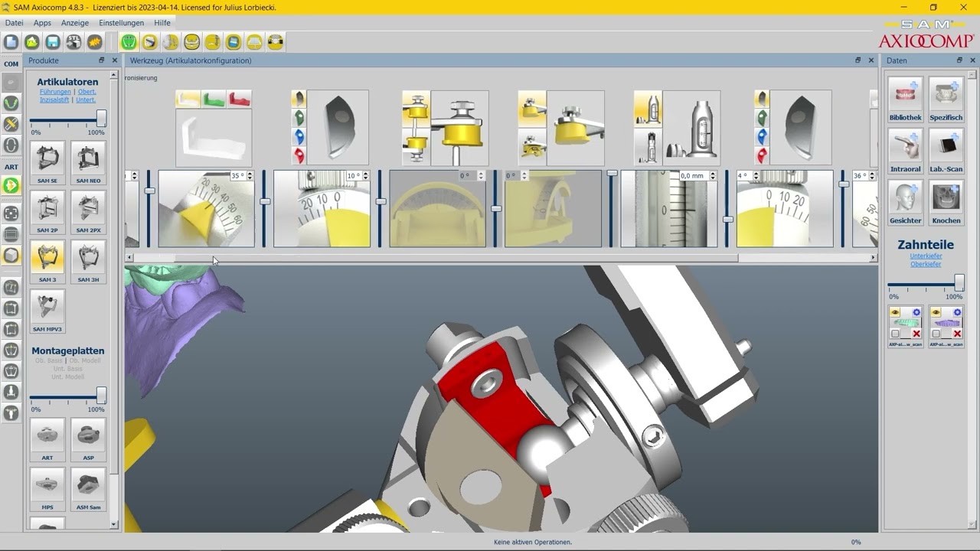Click the Zahnteile opacity slider
The image size is (980, 551).
926,285
